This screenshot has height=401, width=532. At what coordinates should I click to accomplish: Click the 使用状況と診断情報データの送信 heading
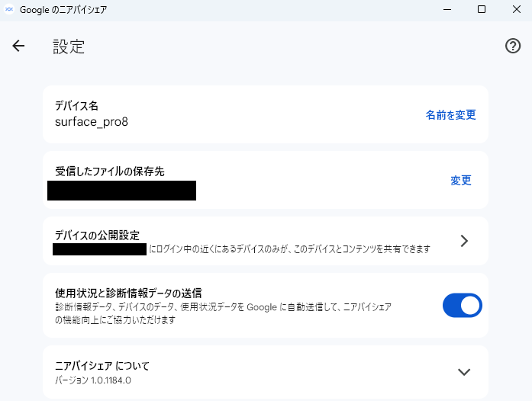tap(128, 293)
